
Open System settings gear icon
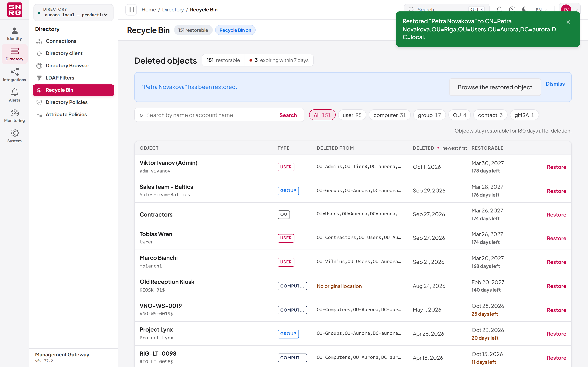click(x=14, y=136)
